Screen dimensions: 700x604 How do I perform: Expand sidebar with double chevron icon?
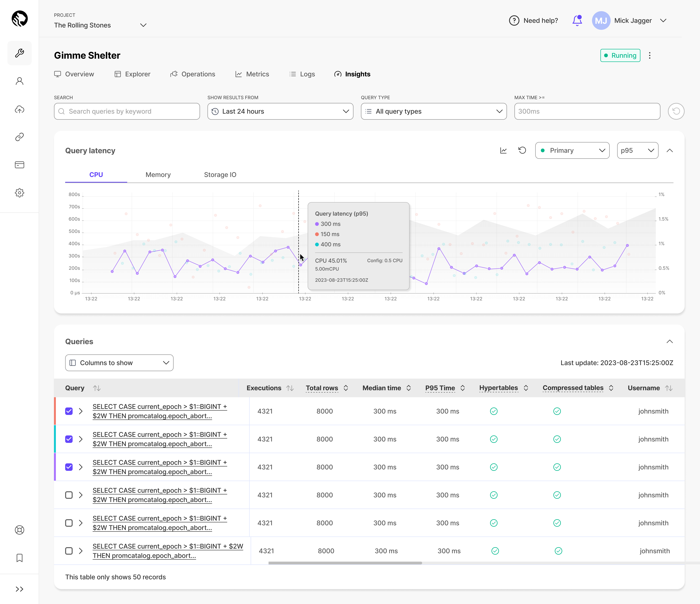20,589
